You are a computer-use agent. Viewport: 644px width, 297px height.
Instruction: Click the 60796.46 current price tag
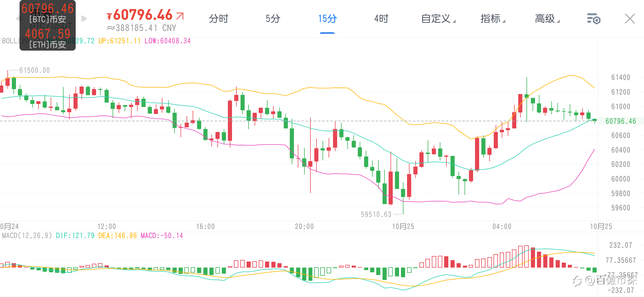coord(621,121)
